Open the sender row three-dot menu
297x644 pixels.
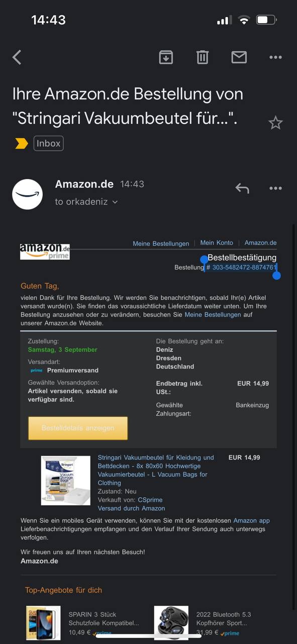tap(275, 189)
